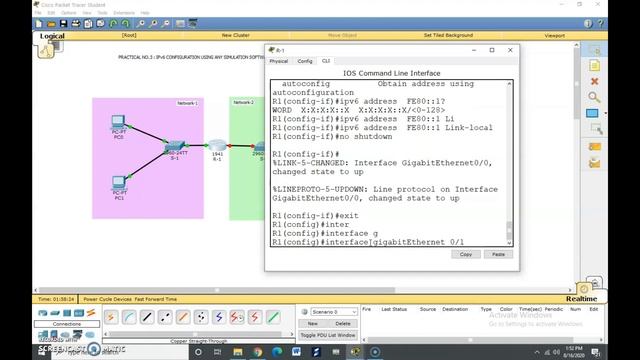This screenshot has height=360, width=640.
Task: Click the Zoom Out magnifier icon
Action: 166,24
